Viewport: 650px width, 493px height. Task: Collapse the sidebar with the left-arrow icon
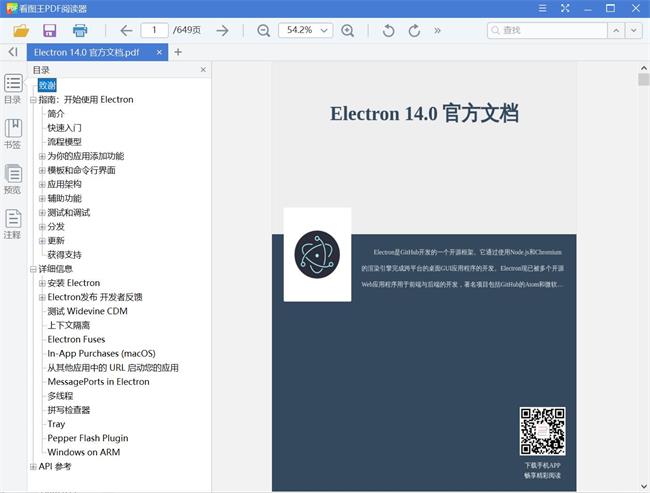(x=13, y=52)
